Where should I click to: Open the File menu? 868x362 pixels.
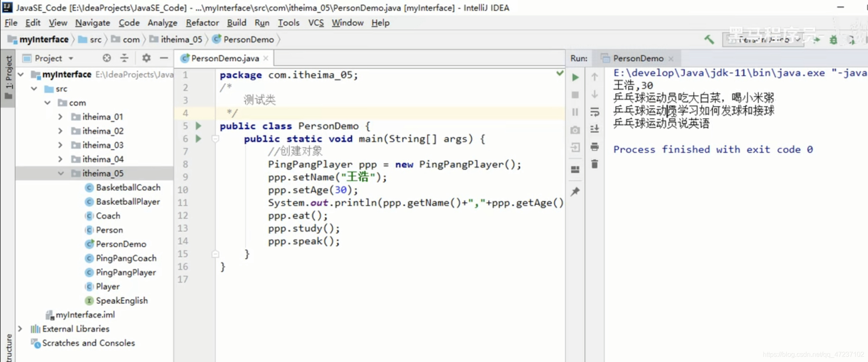(x=11, y=23)
